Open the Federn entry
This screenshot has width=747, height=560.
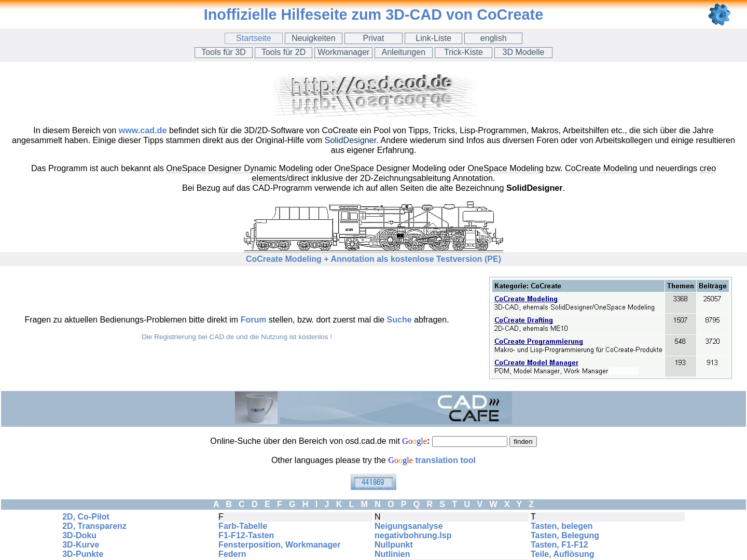click(x=232, y=554)
